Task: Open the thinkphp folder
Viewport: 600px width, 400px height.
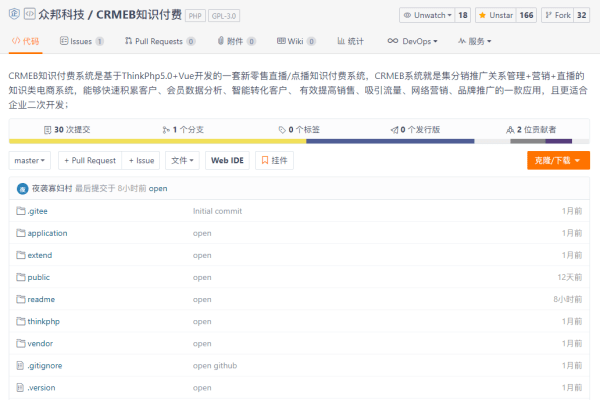Action: pyautogui.click(x=44, y=322)
